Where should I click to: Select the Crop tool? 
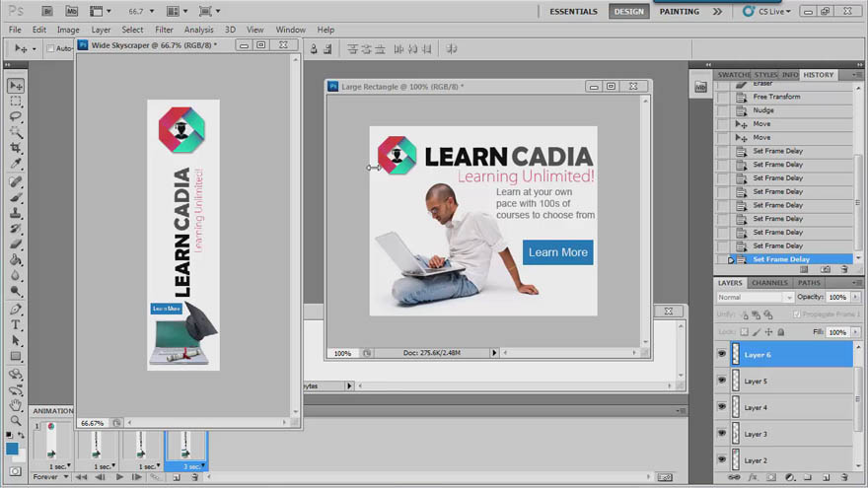16,148
